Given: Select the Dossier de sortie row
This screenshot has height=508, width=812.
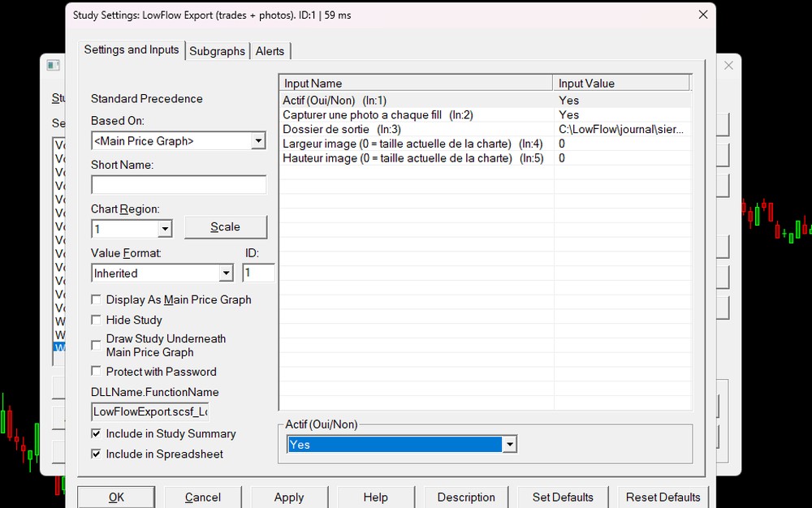Looking at the screenshot, I should (x=486, y=129).
